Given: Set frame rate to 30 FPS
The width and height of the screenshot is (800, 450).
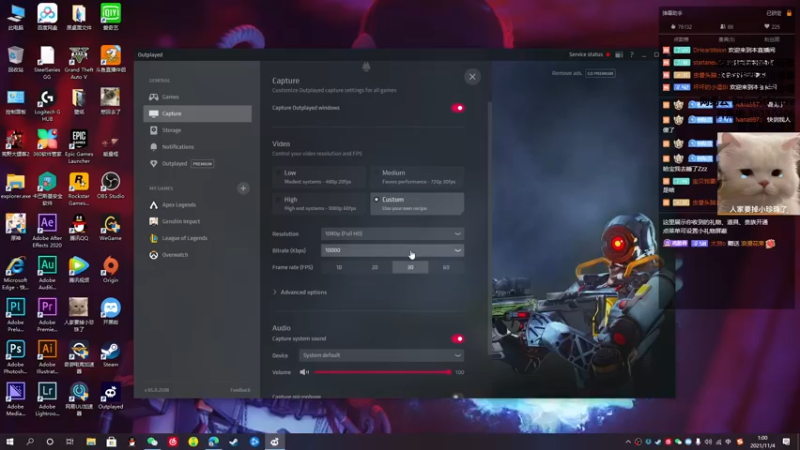Looking at the screenshot, I should [410, 267].
